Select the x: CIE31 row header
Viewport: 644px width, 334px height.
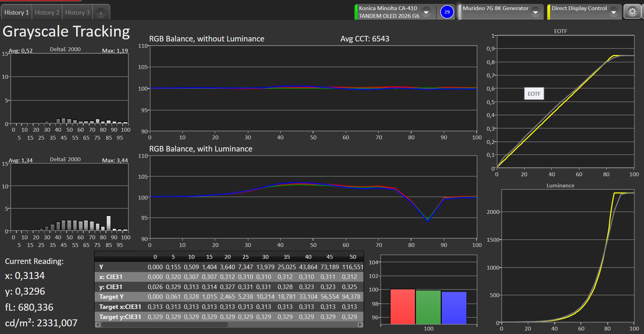pos(111,277)
